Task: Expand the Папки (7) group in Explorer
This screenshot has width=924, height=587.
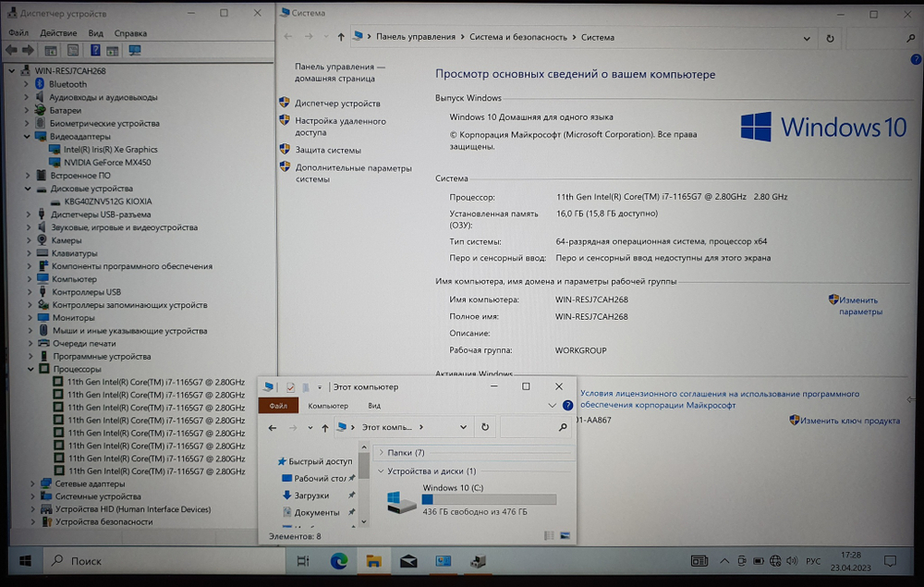Action: click(382, 451)
